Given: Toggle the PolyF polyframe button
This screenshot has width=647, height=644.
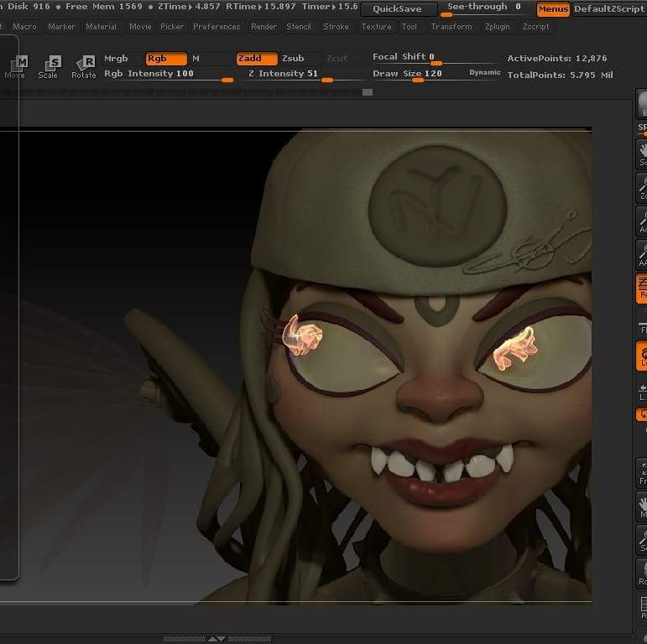Looking at the screenshot, I should point(642,607).
